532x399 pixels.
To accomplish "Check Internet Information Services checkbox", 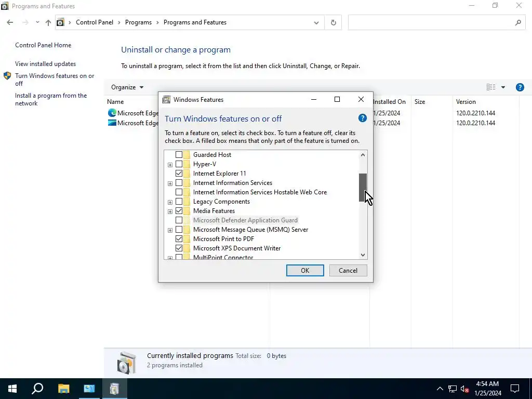I will [179, 183].
